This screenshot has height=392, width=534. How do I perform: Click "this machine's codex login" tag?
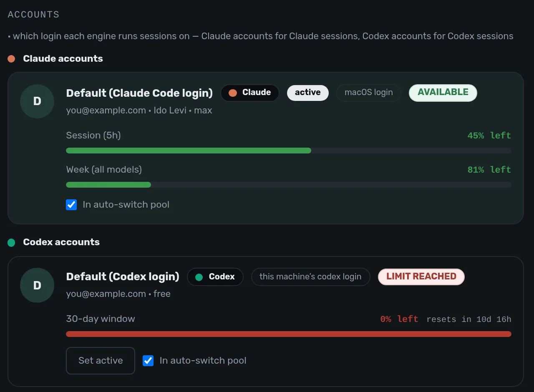point(310,276)
